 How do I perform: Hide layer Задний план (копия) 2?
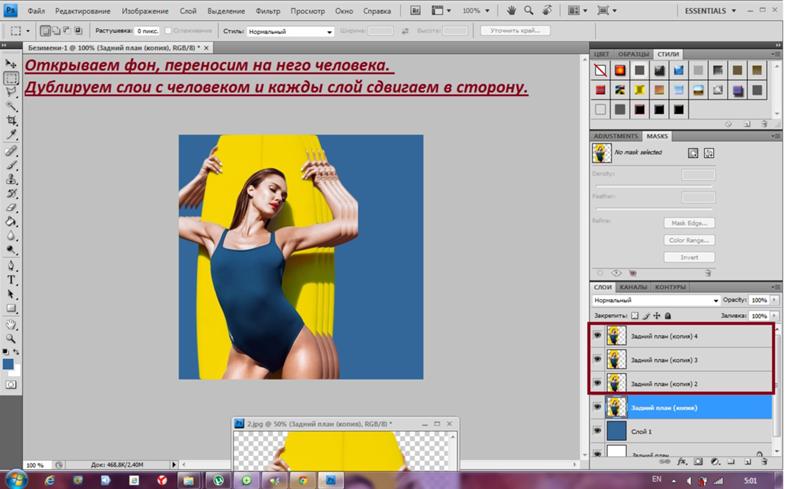click(597, 383)
